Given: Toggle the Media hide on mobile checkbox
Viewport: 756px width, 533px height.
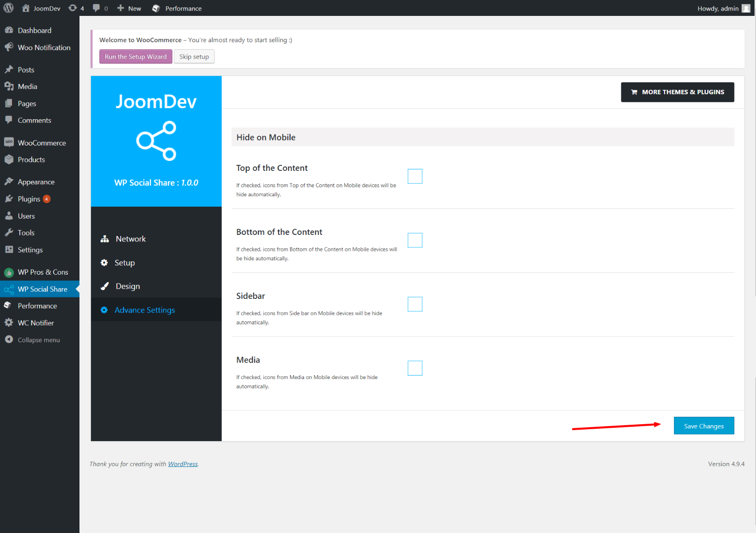Looking at the screenshot, I should (x=415, y=368).
